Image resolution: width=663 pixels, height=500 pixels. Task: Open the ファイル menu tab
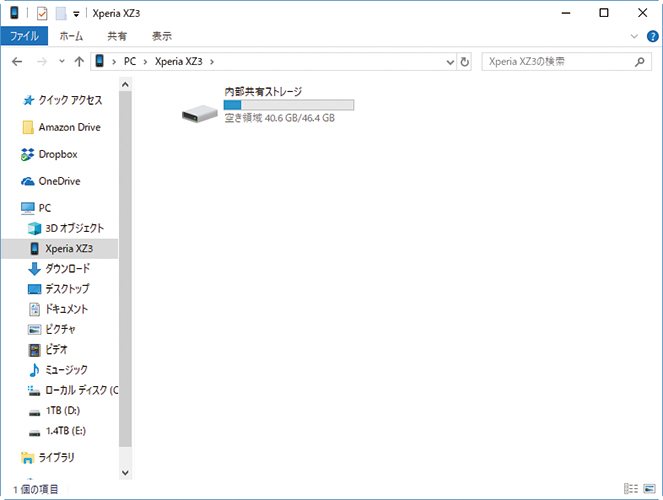tap(24, 36)
